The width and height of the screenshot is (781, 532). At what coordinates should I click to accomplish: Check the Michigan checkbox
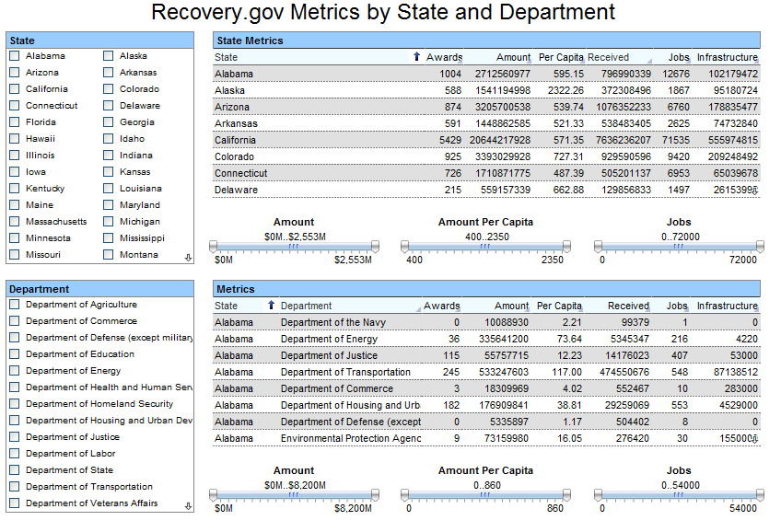(108, 222)
